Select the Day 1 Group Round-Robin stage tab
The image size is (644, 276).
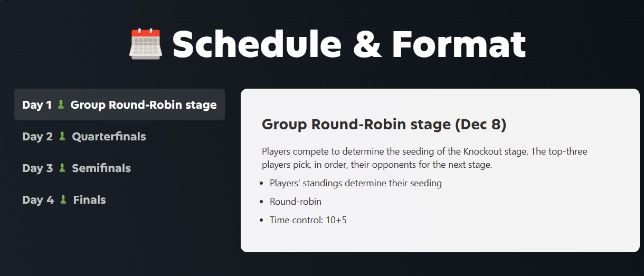119,104
